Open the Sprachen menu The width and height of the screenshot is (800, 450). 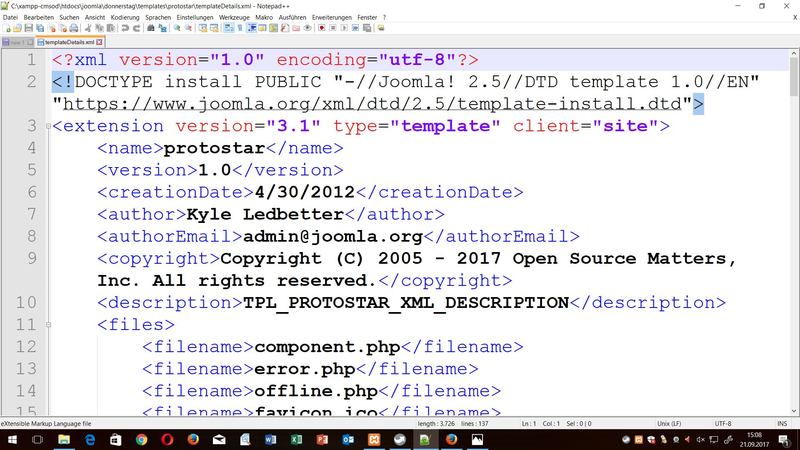(157, 18)
